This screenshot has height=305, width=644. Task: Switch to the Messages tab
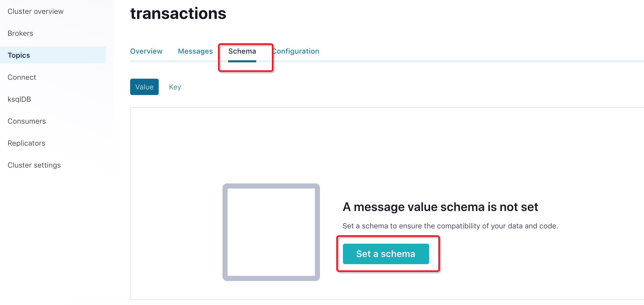[x=195, y=51]
